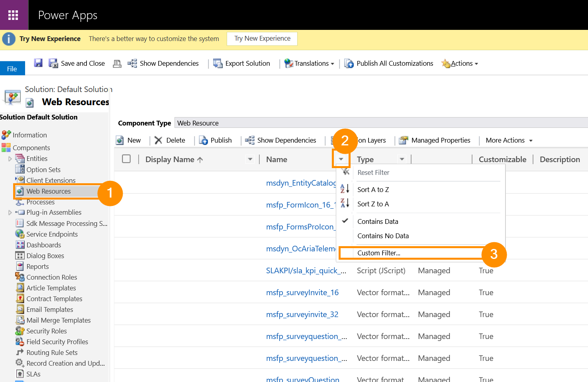
Task: Open the Display Name column filter arrow
Action: pyautogui.click(x=250, y=159)
